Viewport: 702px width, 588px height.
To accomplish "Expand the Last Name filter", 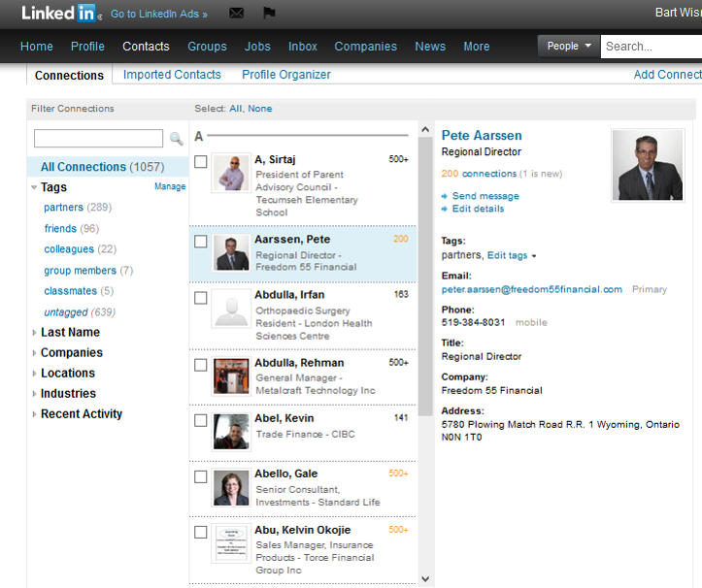I will 34,333.
